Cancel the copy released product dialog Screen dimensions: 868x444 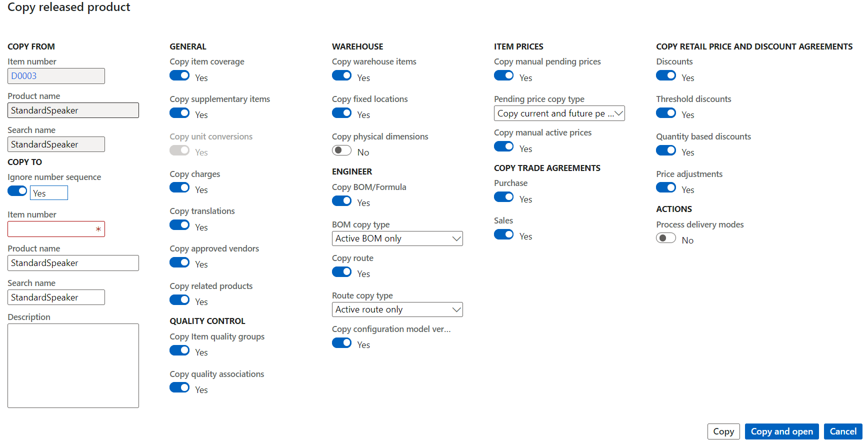click(843, 431)
